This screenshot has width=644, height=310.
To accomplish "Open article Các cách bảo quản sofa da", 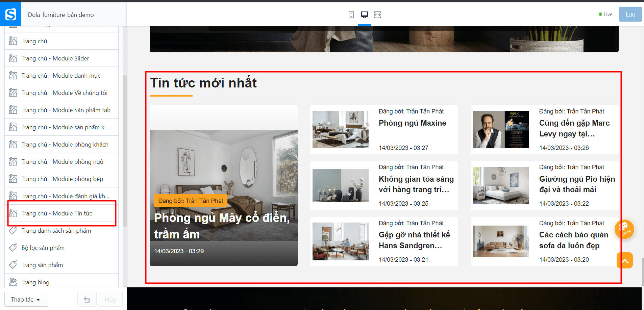I will click(x=574, y=240).
